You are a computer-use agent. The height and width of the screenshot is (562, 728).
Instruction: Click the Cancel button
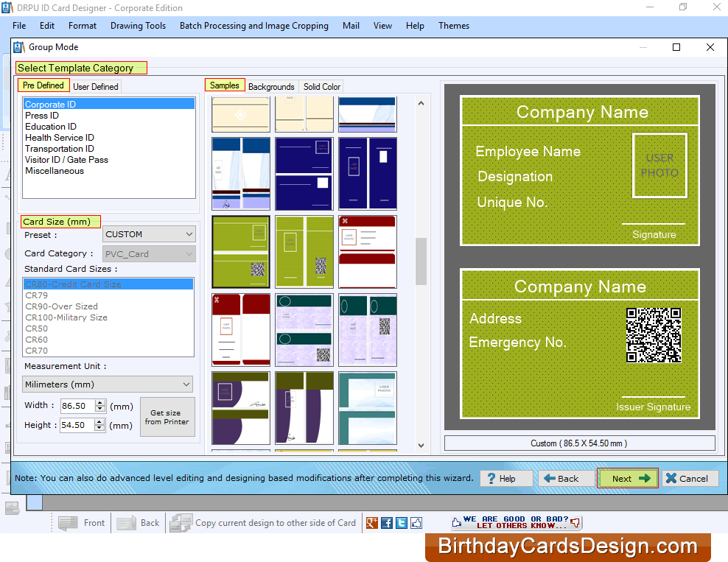(x=690, y=479)
